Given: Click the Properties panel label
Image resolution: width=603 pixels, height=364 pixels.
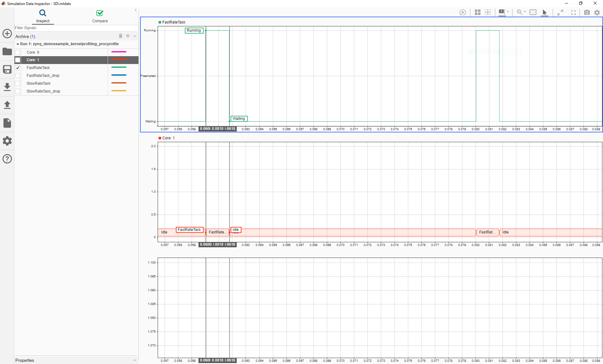Looking at the screenshot, I should (x=24, y=360).
